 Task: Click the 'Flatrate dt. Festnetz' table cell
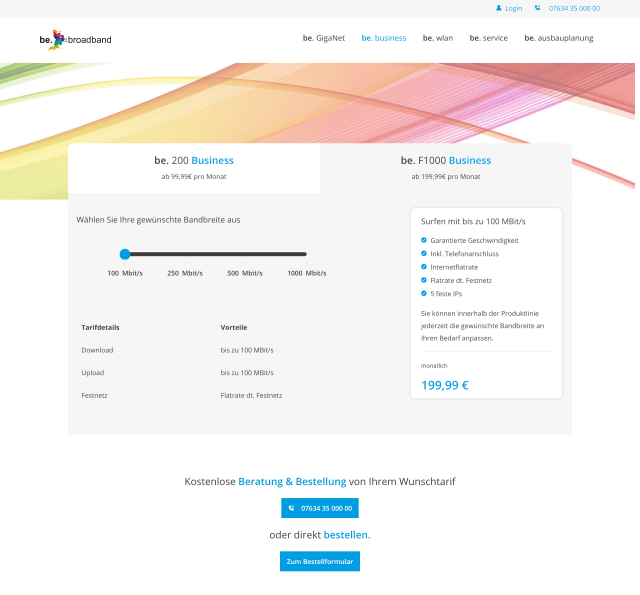tap(251, 395)
